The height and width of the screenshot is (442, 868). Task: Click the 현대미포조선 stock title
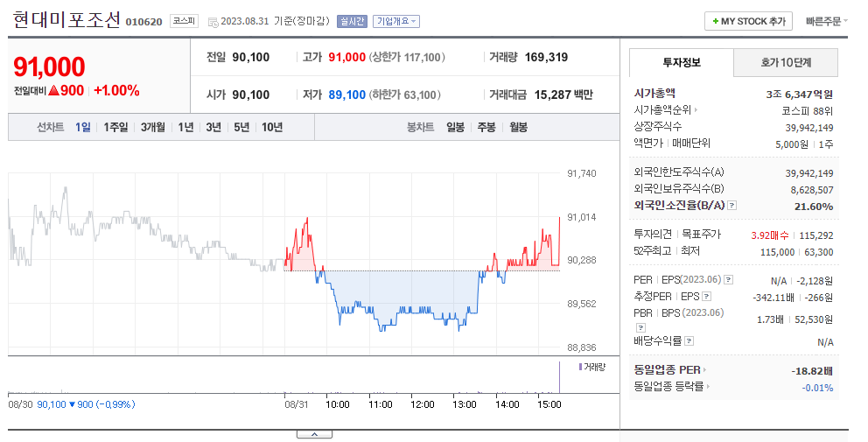(x=66, y=20)
